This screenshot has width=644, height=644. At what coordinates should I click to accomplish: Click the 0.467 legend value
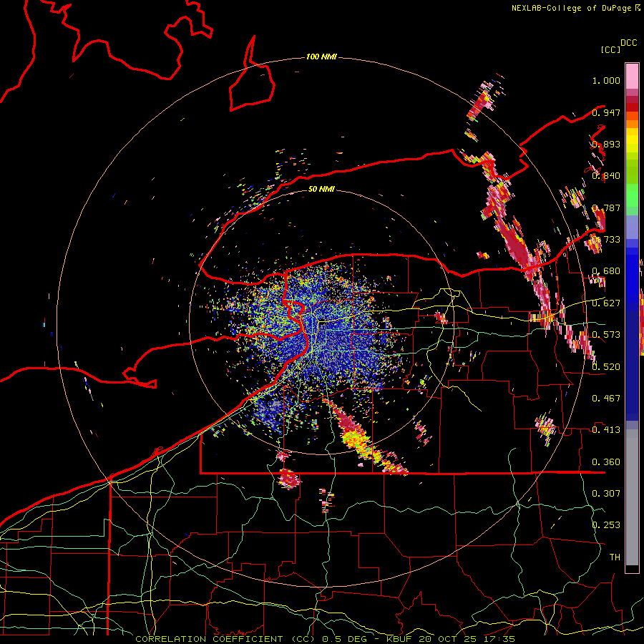(x=606, y=399)
